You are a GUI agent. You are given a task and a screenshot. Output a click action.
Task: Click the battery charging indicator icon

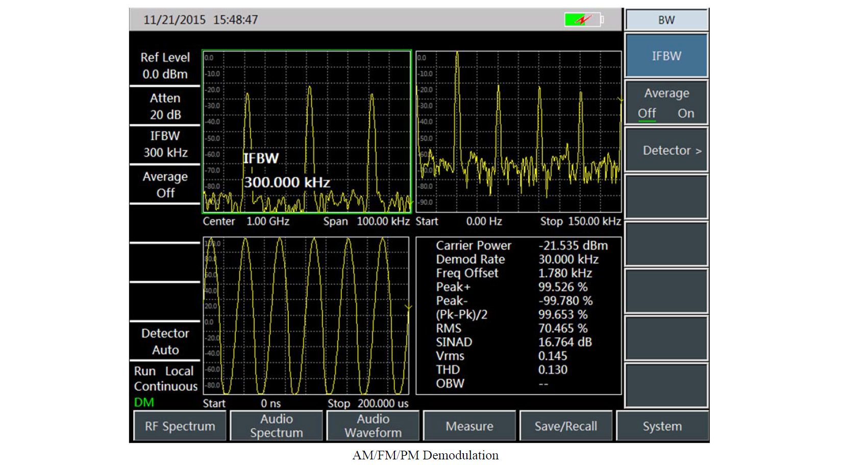click(x=584, y=19)
